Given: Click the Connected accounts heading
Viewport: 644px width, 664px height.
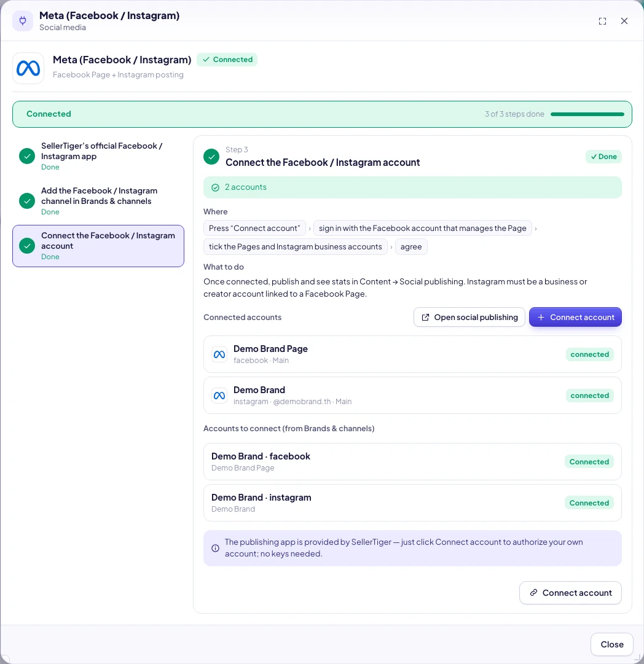Looking at the screenshot, I should click(x=242, y=317).
